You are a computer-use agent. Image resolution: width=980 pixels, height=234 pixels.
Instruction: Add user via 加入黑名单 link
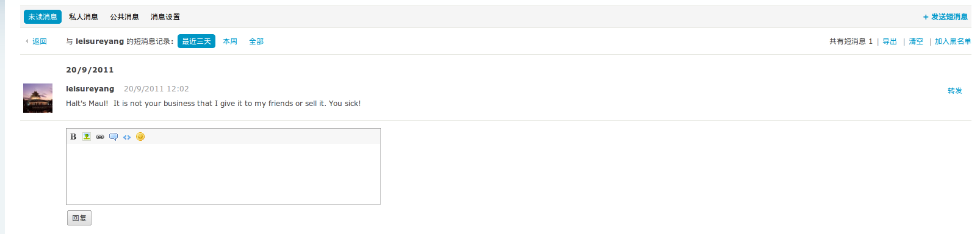click(953, 41)
